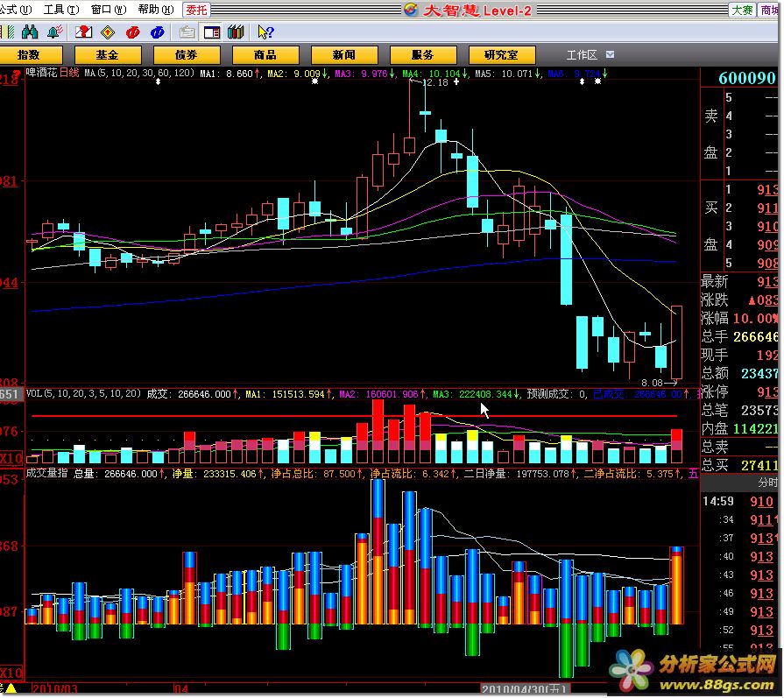Click the 8.08 low price marker
Screen dimensions: 784x698
652,383
